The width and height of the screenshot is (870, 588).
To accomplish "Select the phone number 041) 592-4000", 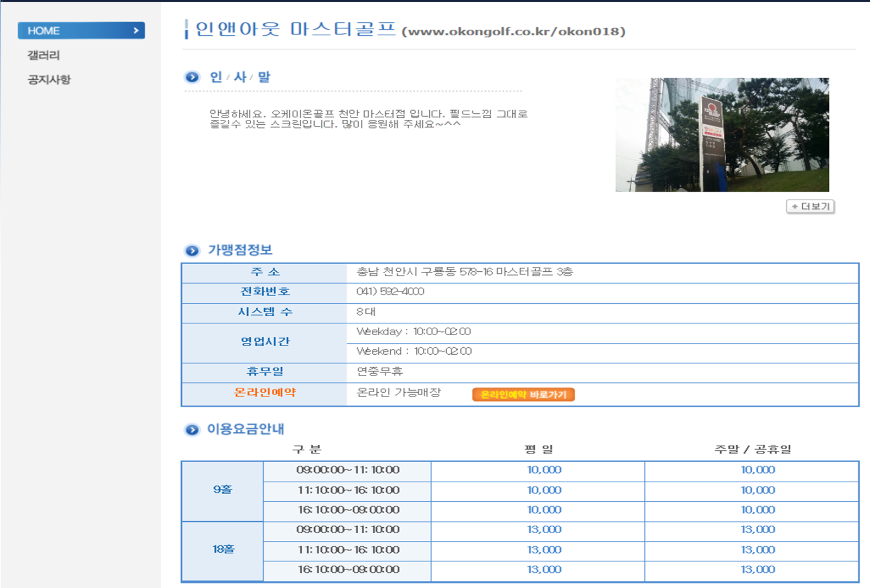I will (390, 292).
